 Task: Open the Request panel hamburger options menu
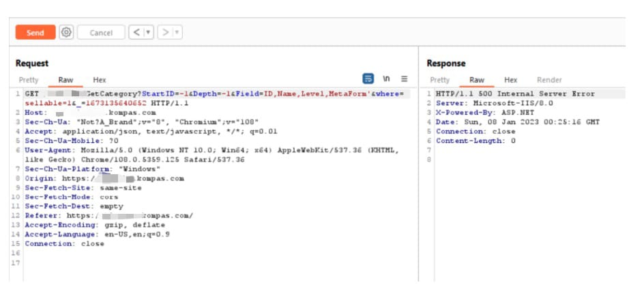click(404, 79)
